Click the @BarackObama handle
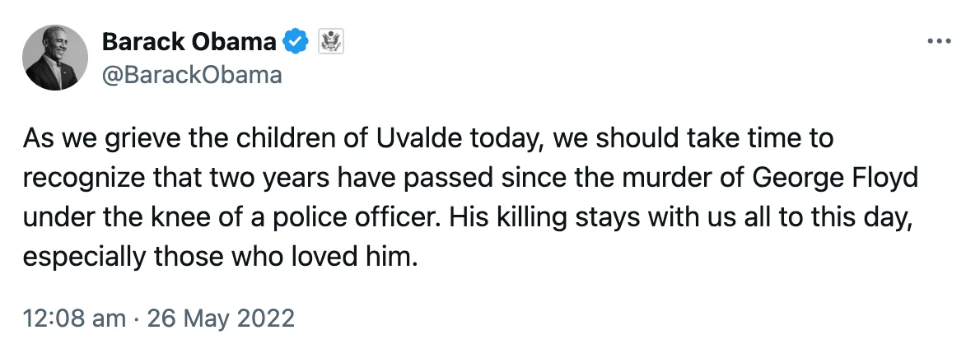The image size is (980, 344). [x=191, y=75]
